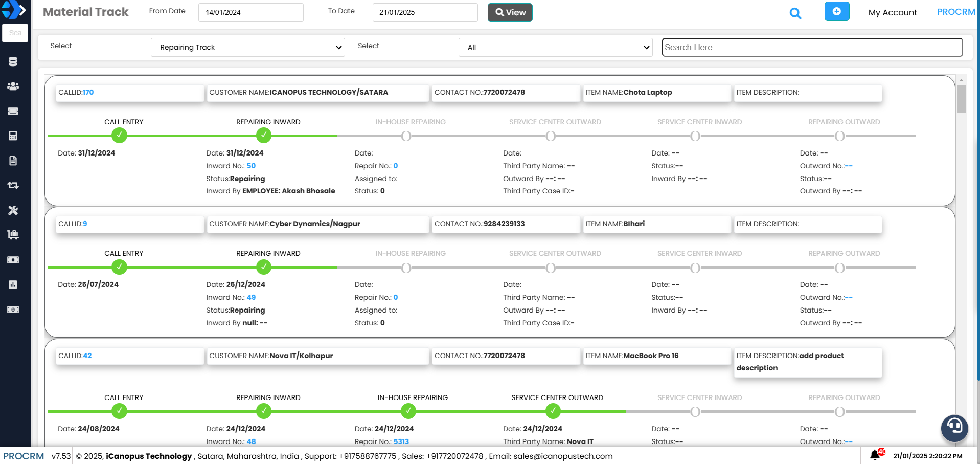Open the database icon in sidebar
980x464 pixels.
[x=13, y=62]
